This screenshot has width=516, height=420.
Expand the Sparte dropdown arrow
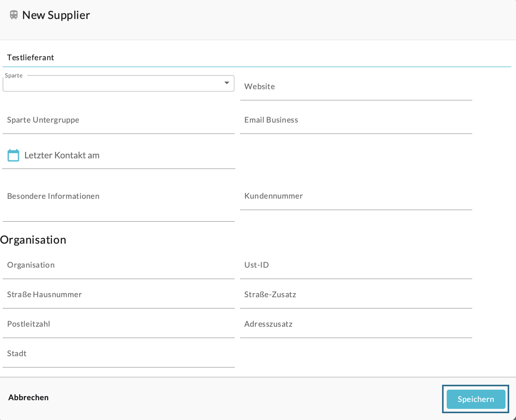227,83
